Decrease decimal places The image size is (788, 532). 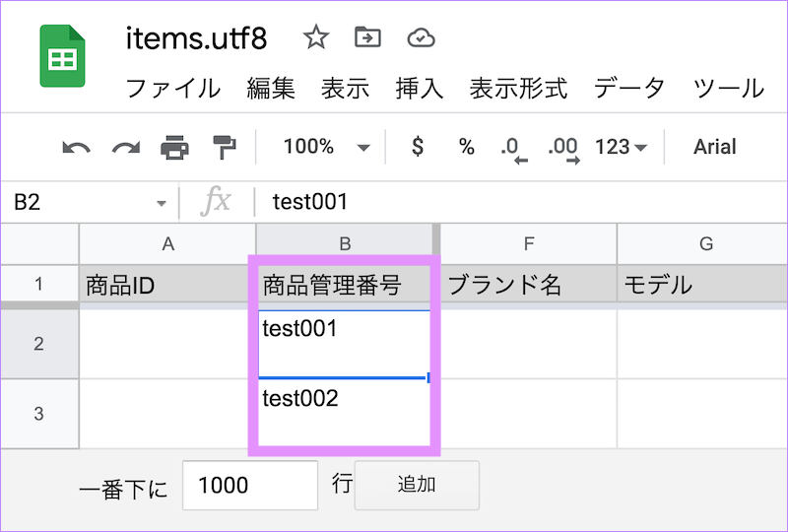click(x=513, y=148)
